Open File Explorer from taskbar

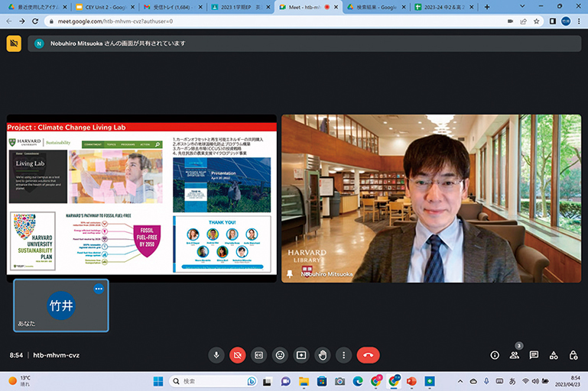pos(304,382)
